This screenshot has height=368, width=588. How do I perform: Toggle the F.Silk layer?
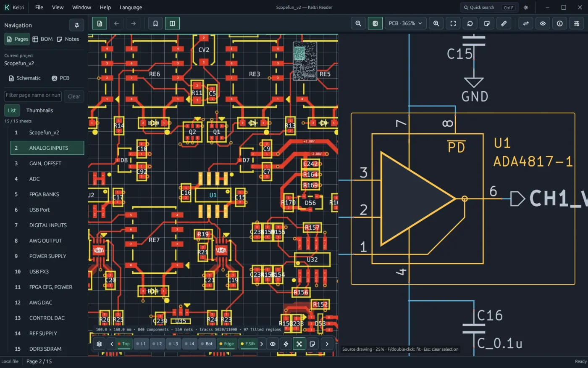[248, 344]
